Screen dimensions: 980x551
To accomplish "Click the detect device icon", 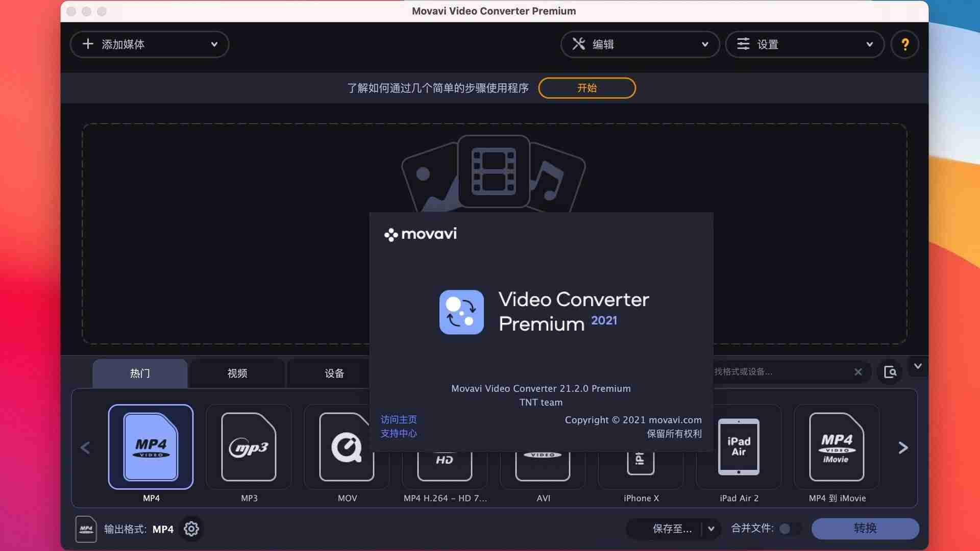I will point(890,372).
